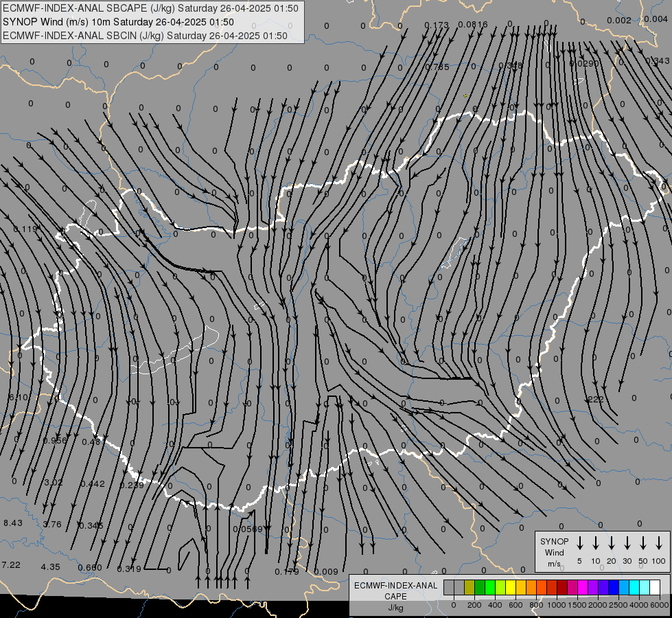Viewport: 672px width, 618px height.
Task: Click the CAPE value 7.22 on map
Action: (11, 565)
